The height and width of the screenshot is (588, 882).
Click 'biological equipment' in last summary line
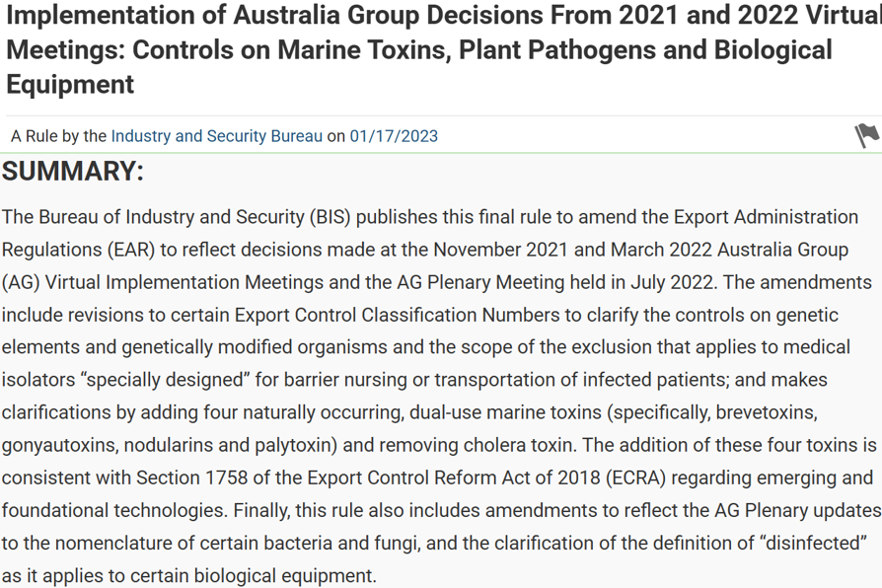coord(284,575)
